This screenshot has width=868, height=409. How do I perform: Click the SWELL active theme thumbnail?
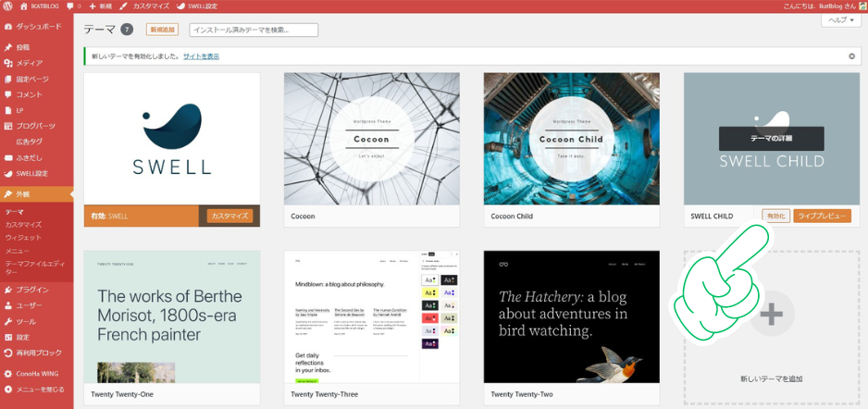pyautogui.click(x=171, y=139)
